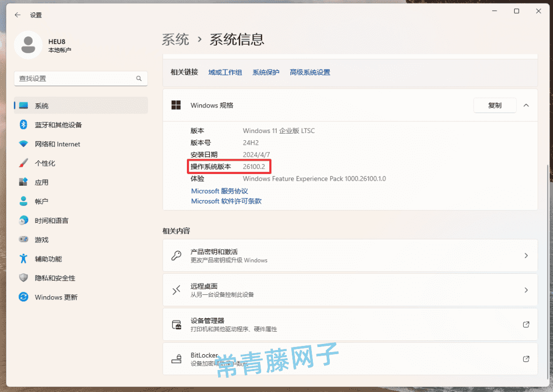This screenshot has width=553, height=392.
Task: Click the 辅助功能 accessibility icon
Action: click(24, 258)
